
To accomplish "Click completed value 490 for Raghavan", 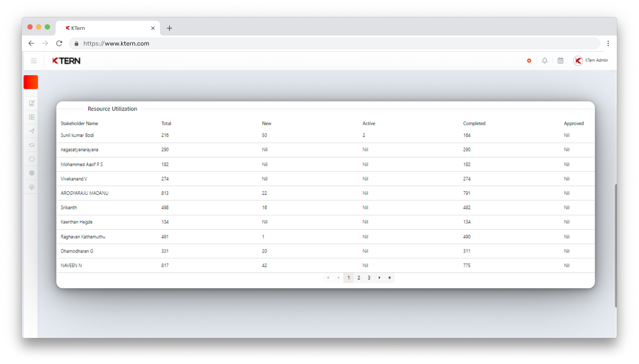I will tap(467, 237).
